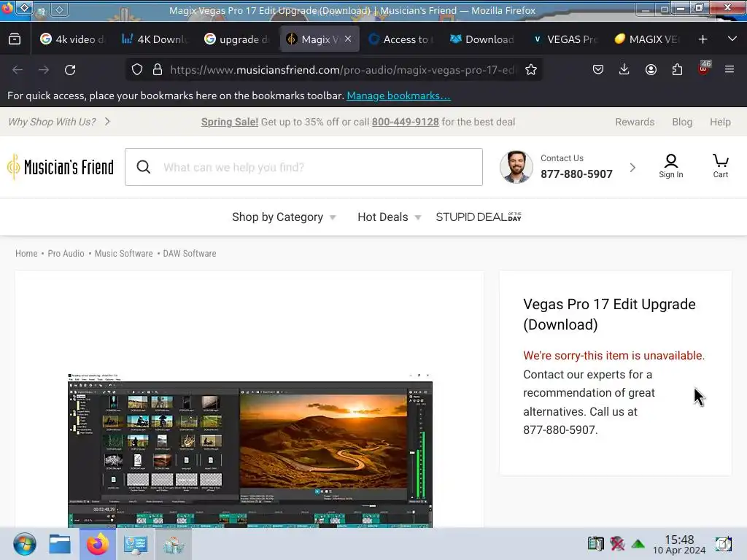Viewport: 747px width, 560px height.
Task: Switch to Access to tab
Action: (x=401, y=39)
